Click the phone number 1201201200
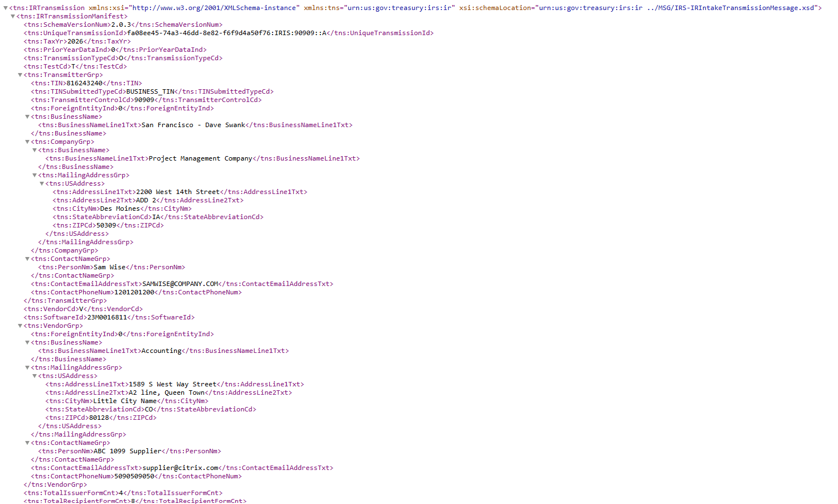 pyautogui.click(x=134, y=292)
